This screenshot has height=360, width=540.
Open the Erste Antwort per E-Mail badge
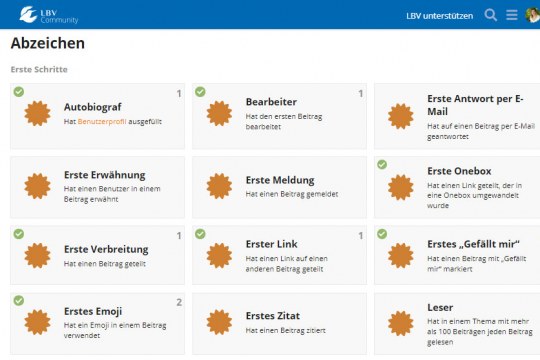point(457,116)
